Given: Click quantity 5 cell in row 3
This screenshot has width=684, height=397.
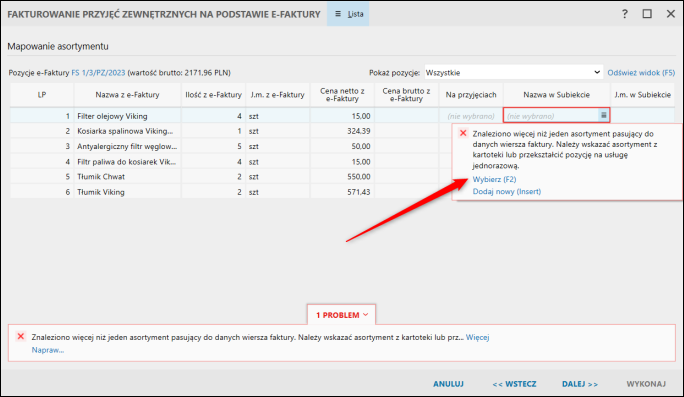Looking at the screenshot, I should click(213, 146).
